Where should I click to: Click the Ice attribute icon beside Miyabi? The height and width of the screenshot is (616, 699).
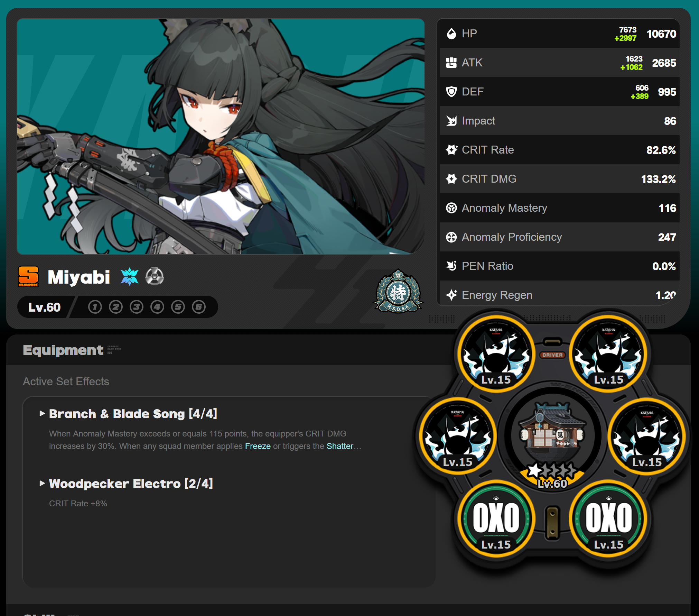[x=129, y=276]
